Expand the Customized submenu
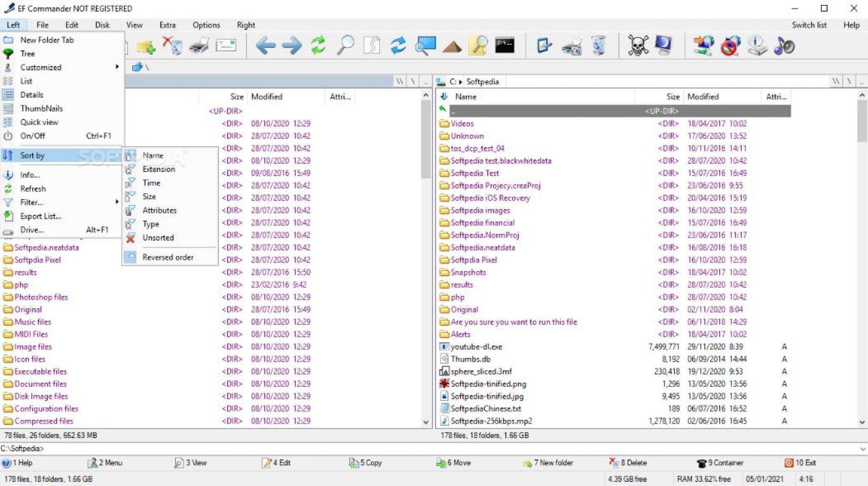The height and width of the screenshot is (486, 868). (x=41, y=67)
